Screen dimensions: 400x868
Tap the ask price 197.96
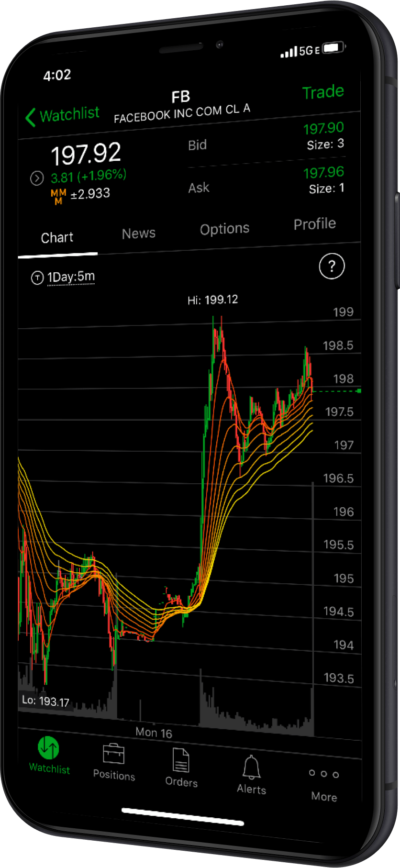[323, 173]
